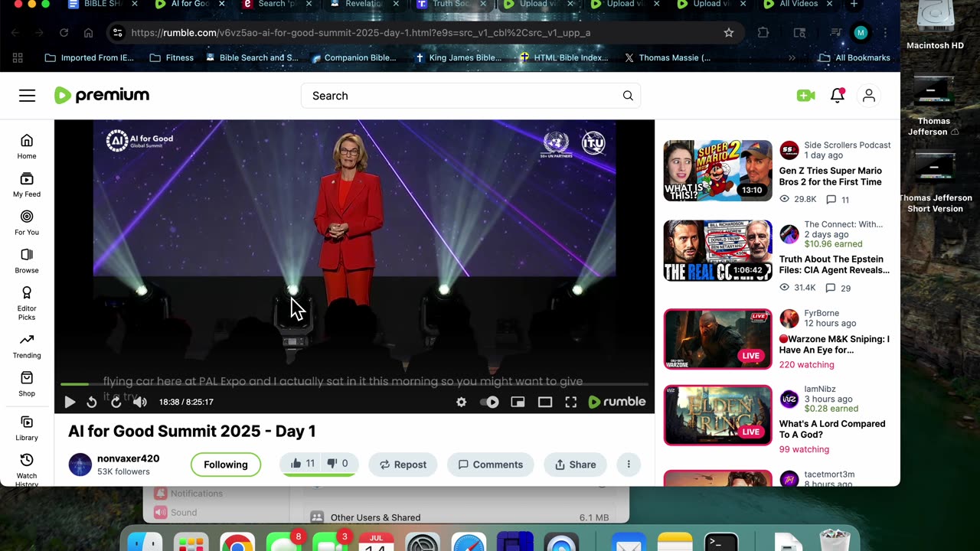The width and height of the screenshot is (980, 551).
Task: Open Side Scrollers Podcast channel
Action: coord(848,145)
